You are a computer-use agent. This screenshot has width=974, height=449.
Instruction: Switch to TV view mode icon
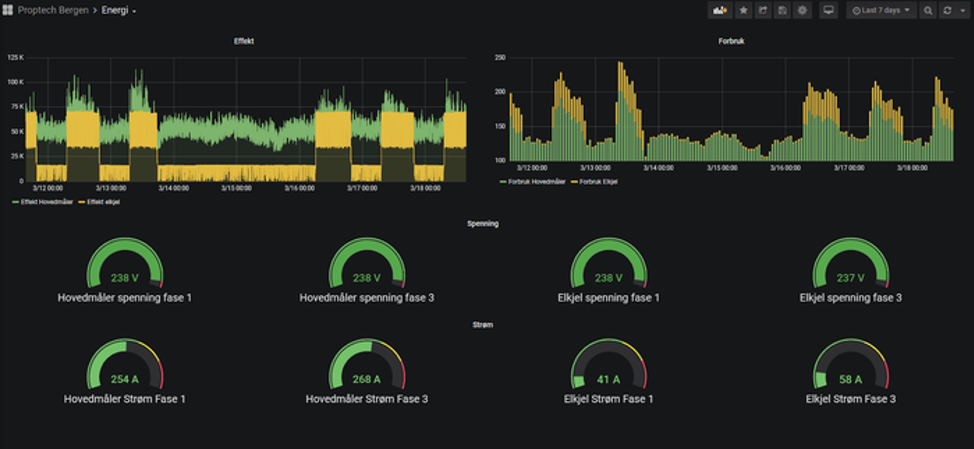[x=828, y=10]
